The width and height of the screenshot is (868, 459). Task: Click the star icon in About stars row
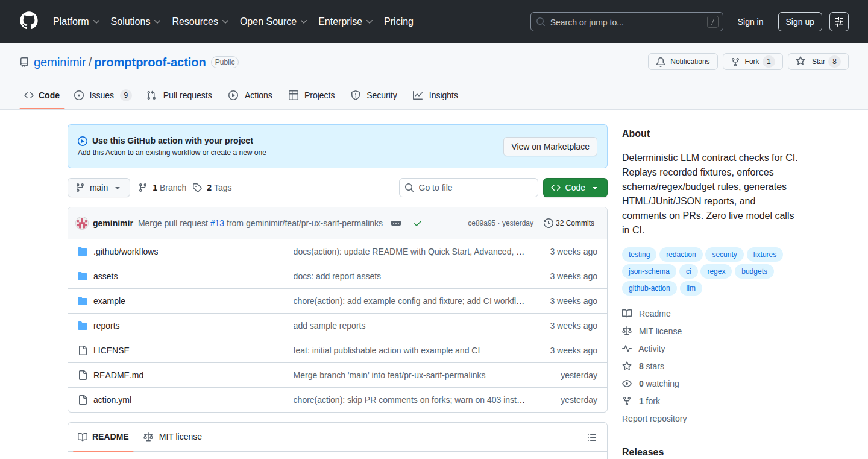point(627,366)
